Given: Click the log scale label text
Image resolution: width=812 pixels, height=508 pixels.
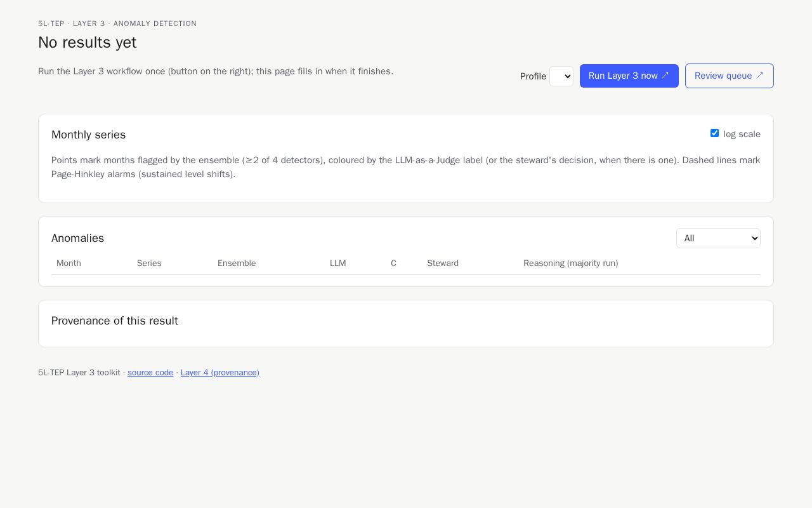Looking at the screenshot, I should point(742,134).
